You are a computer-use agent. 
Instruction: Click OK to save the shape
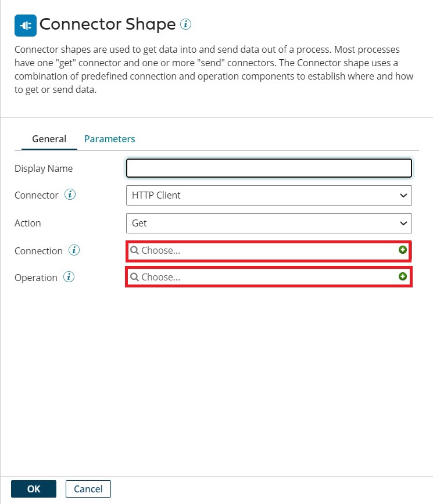pos(33,488)
